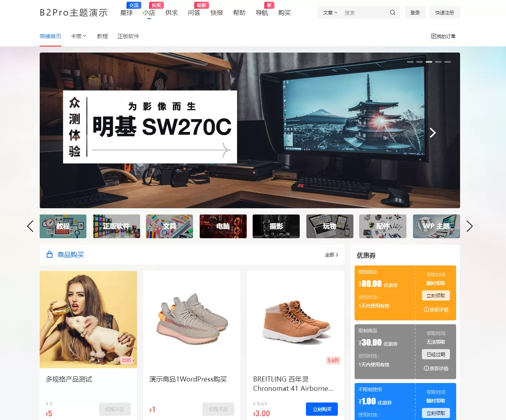The image size is (506, 420).
Task: Open 全部 to view all products
Action: (x=331, y=255)
